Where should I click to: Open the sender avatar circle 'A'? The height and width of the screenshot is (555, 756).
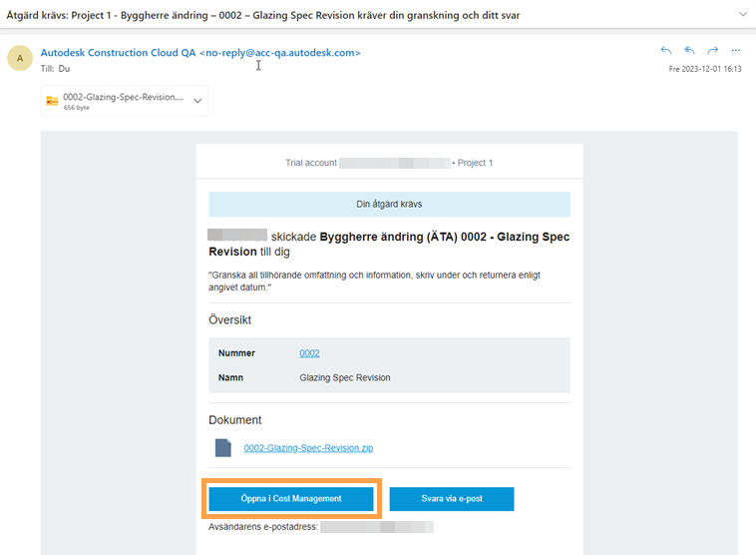click(x=20, y=59)
